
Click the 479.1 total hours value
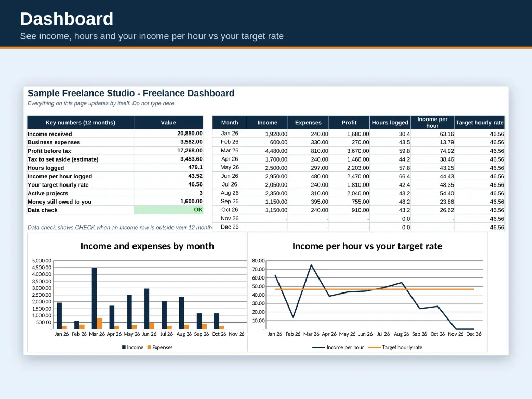click(195, 168)
